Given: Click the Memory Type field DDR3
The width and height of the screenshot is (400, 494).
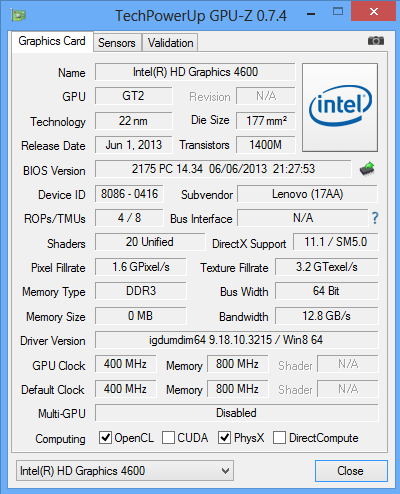Looking at the screenshot, I should click(141, 291).
